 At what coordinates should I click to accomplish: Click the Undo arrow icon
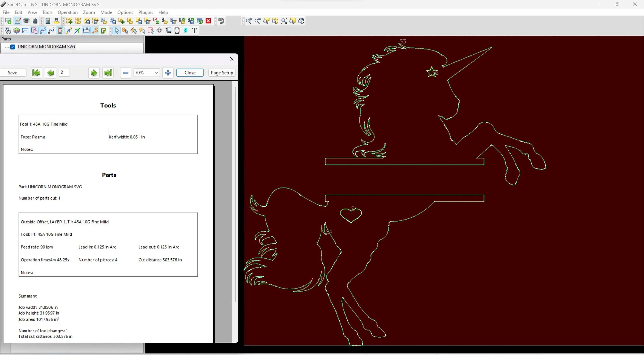coord(221,21)
